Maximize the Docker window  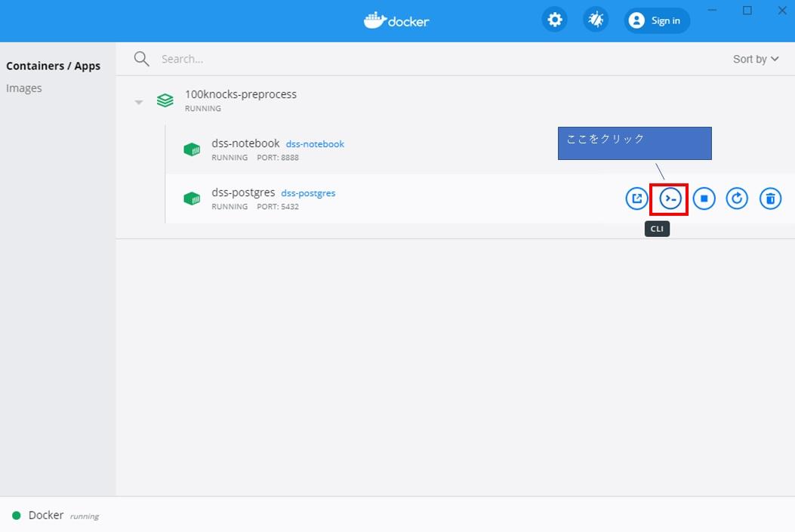pyautogui.click(x=747, y=10)
